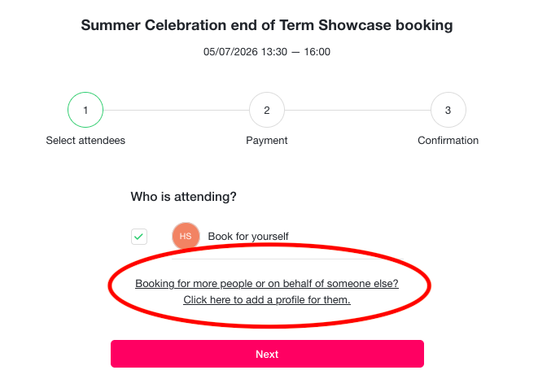Image resolution: width=538 pixels, height=392 pixels.
Task: Open the Confirmation step label
Action: pos(448,140)
